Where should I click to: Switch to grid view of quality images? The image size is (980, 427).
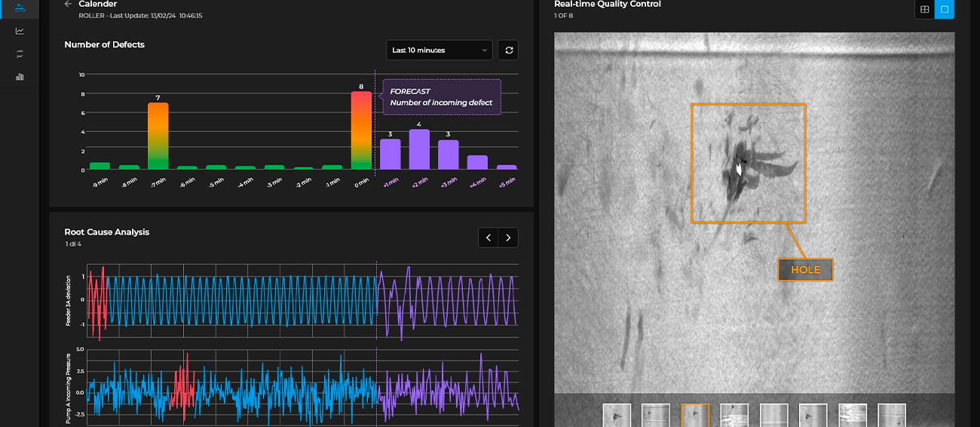924,10
